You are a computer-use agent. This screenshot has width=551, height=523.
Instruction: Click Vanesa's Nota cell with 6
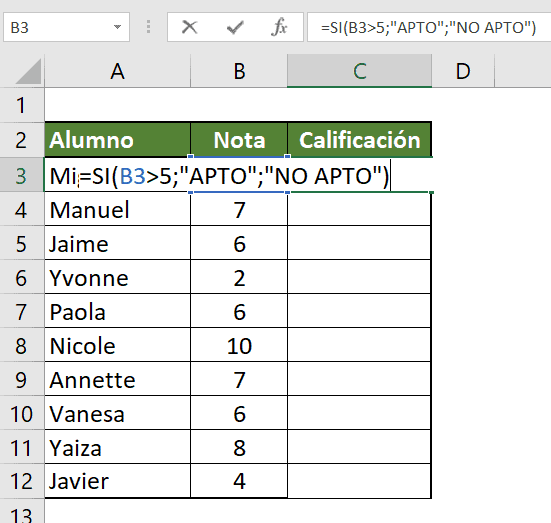coord(239,413)
